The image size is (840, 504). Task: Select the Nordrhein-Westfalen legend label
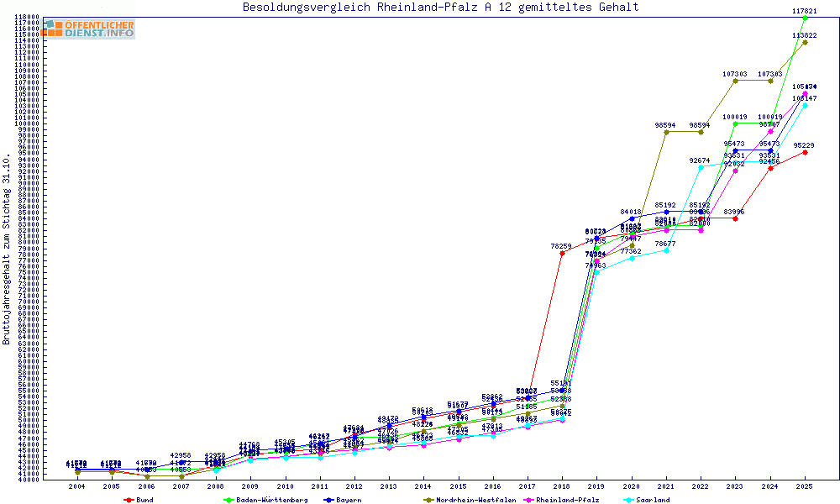coord(469,500)
